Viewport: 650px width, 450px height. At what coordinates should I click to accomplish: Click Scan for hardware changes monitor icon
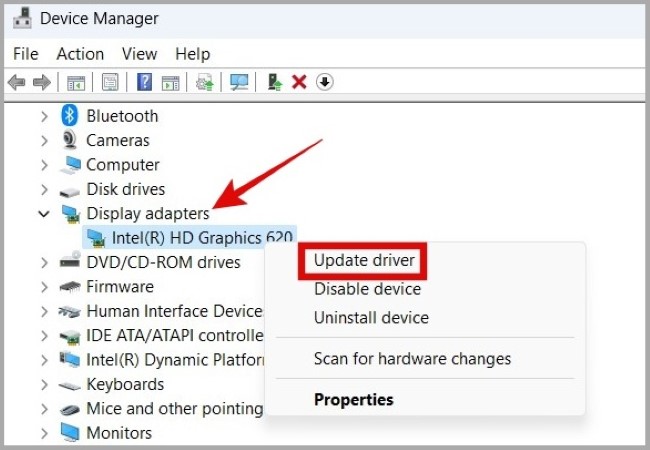tap(239, 82)
